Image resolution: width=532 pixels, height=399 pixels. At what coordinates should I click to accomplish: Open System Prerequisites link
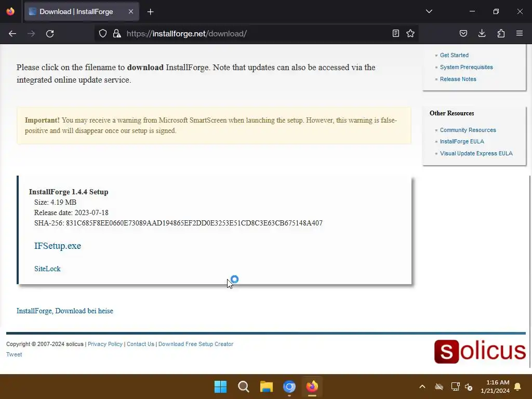(467, 67)
